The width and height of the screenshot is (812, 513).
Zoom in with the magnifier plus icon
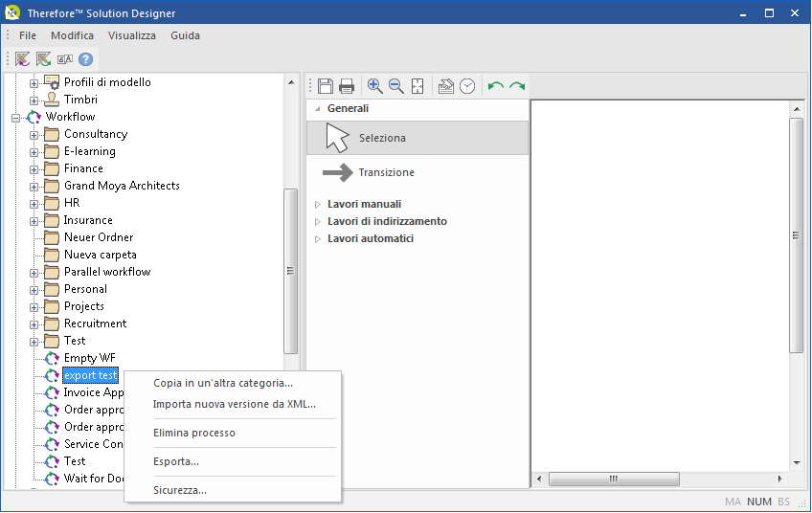pos(374,86)
